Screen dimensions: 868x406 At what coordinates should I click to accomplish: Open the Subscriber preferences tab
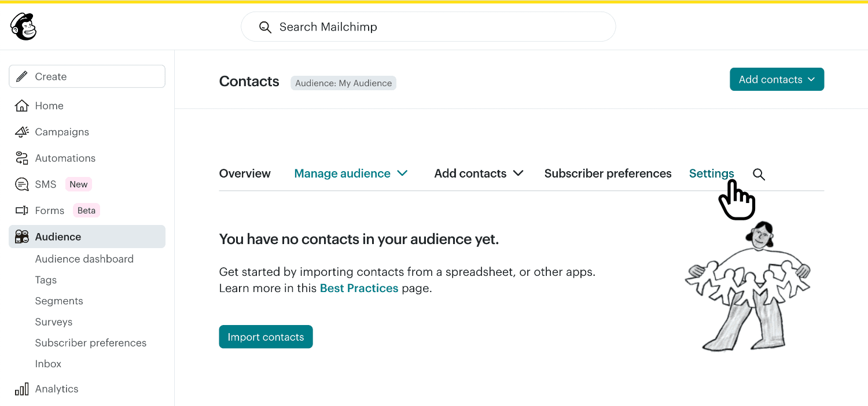click(x=608, y=174)
